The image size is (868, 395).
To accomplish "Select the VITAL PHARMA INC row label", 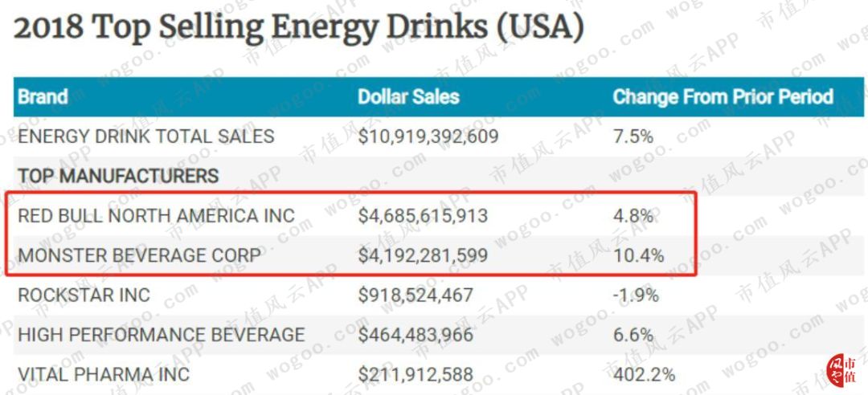I will (104, 374).
